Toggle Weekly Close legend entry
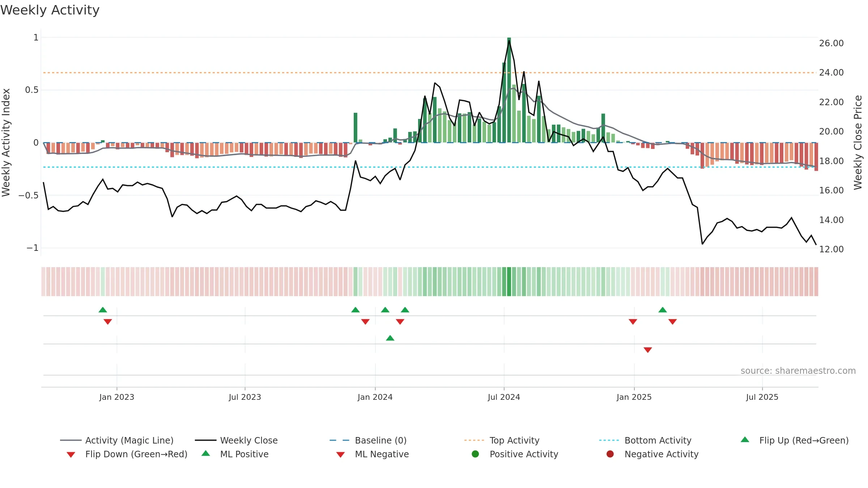 tap(236, 440)
